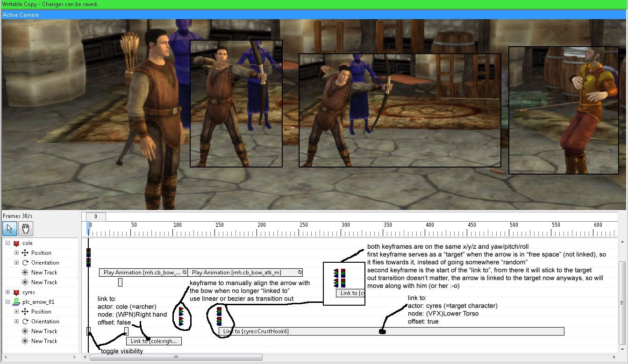This screenshot has width=628, height=364.
Task: Click the timeline horizontal scrollbar thumb
Action: pos(176,357)
